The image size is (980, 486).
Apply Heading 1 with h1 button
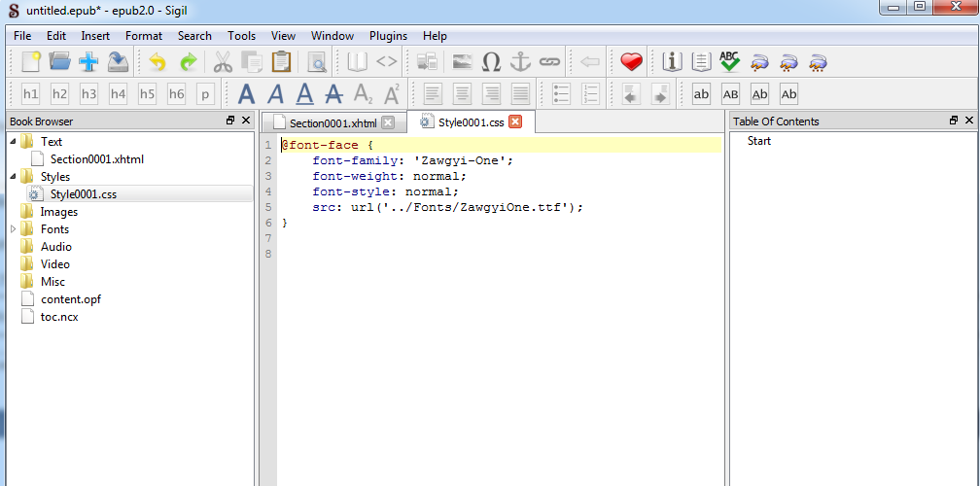30,94
